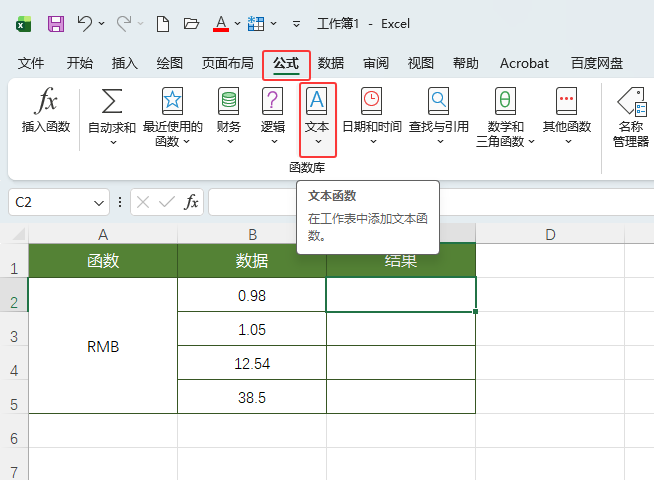The image size is (654, 480).
Task: Click cell containing 0.98
Action: 252,295
